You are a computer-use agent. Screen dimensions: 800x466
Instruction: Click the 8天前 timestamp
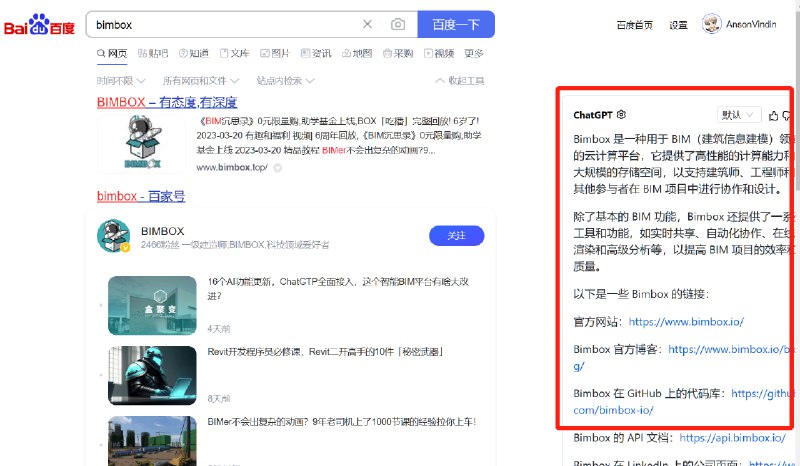point(218,399)
